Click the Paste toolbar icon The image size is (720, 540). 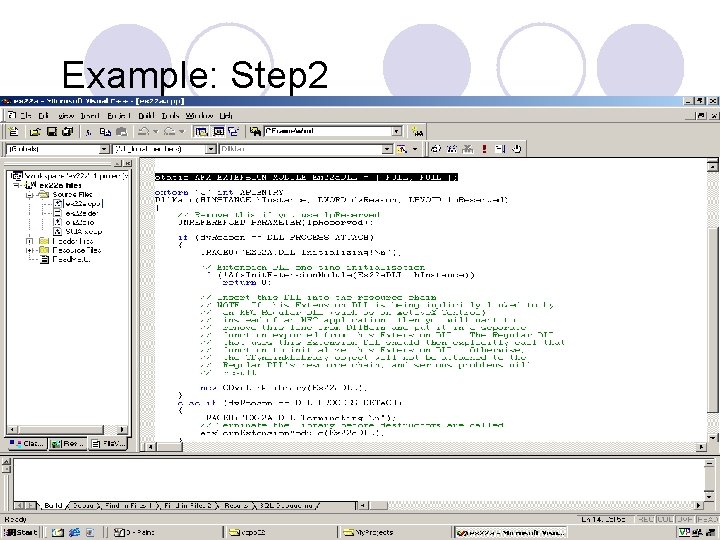[121, 132]
